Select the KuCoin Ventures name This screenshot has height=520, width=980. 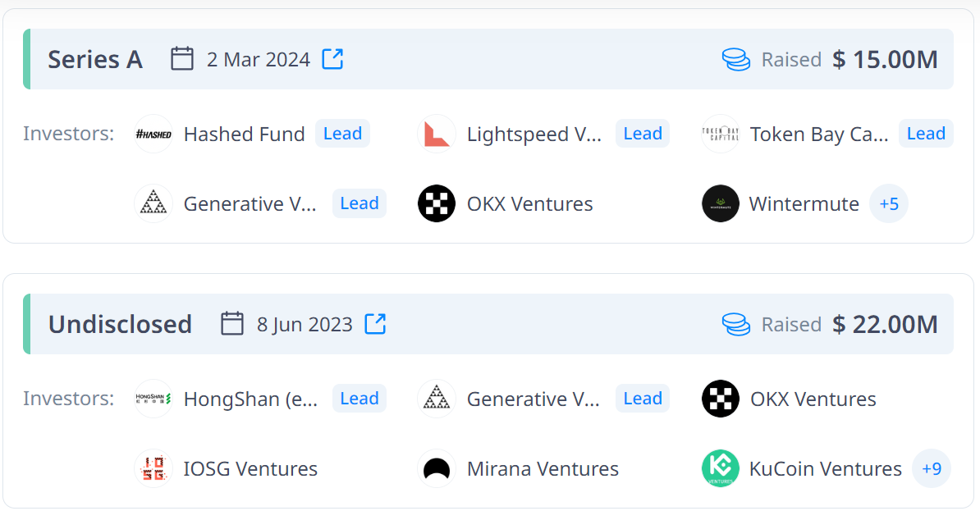(x=825, y=469)
